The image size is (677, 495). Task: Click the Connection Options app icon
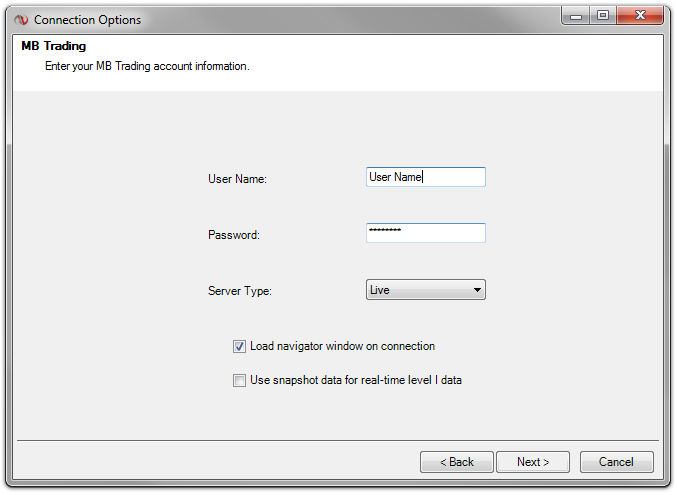tap(21, 20)
